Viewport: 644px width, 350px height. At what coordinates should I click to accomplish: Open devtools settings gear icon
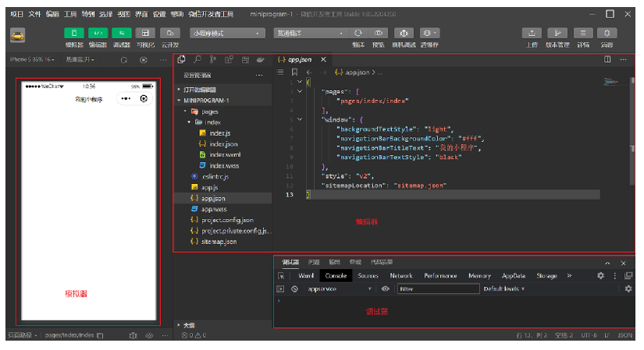(600, 276)
